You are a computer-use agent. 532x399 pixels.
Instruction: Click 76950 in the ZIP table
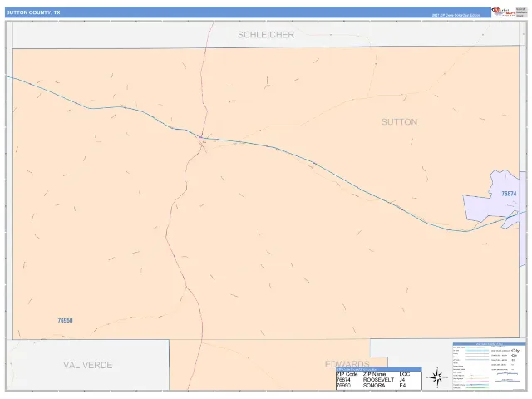(343, 386)
